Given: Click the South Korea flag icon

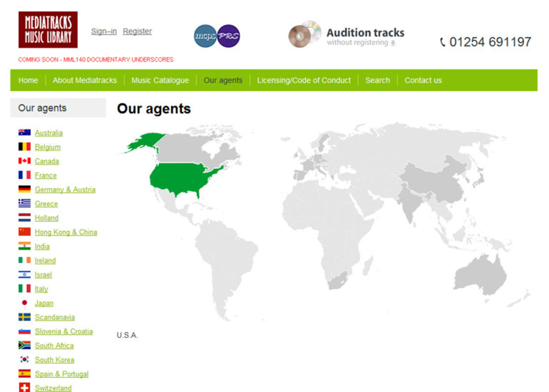Looking at the screenshot, I should (24, 359).
